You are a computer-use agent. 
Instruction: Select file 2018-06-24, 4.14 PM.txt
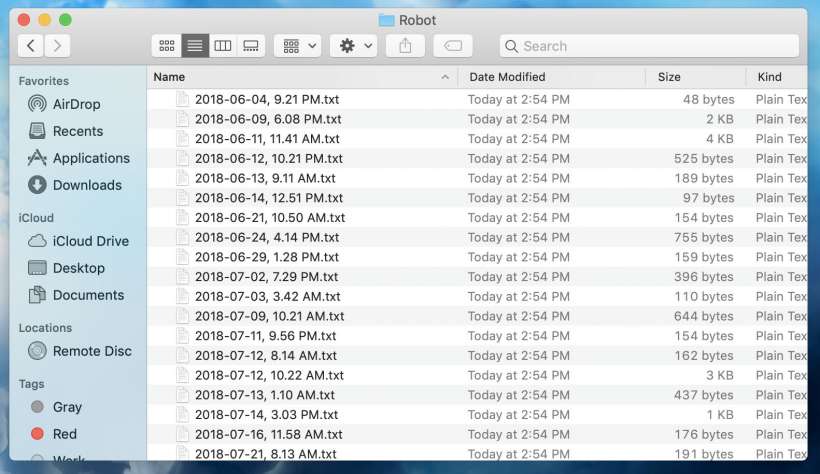pyautogui.click(x=266, y=238)
